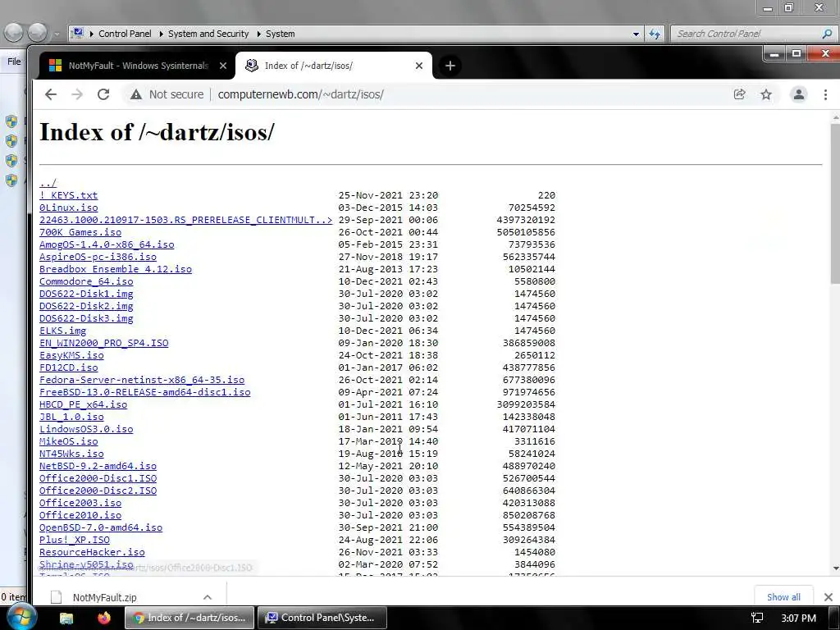This screenshot has width=840, height=630.
Task: Click the Control Panel search magnifier icon
Action: [827, 34]
